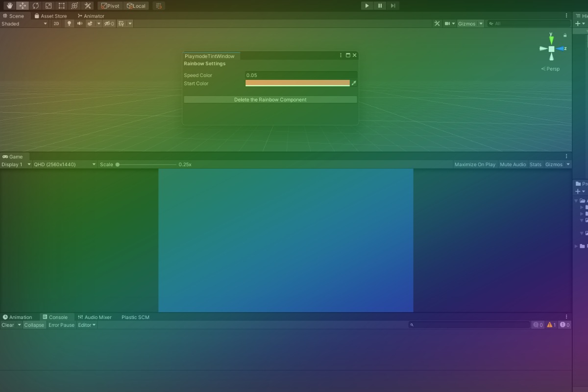The height and width of the screenshot is (392, 588).
Task: Toggle 2D scene view mode
Action: (56, 24)
